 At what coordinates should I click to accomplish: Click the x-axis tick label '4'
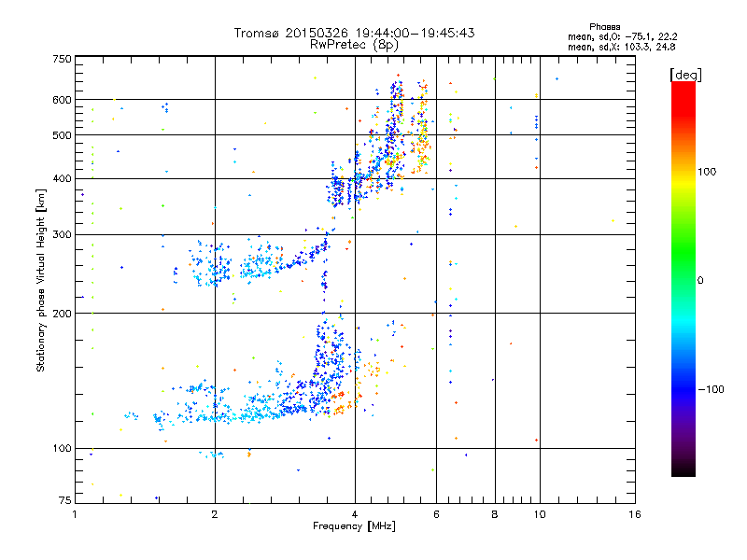[x=355, y=514]
